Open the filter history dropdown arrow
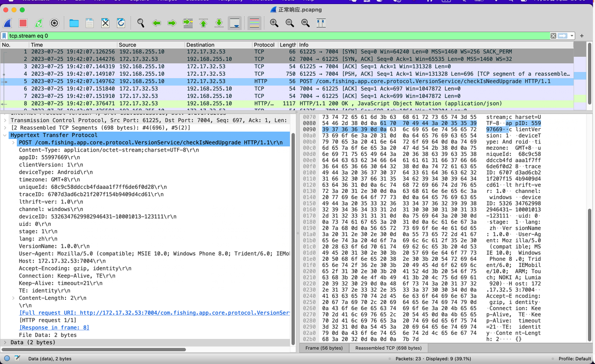Image resolution: width=595 pixels, height=364 pixels. (572, 36)
